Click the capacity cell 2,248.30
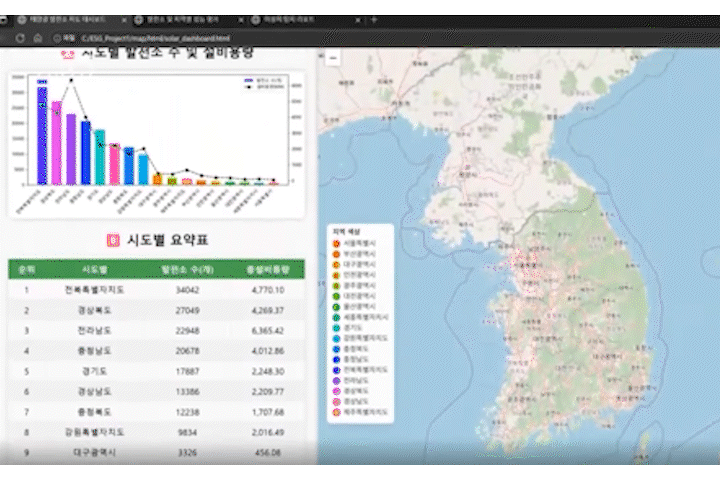The height and width of the screenshot is (480, 720). click(x=268, y=371)
